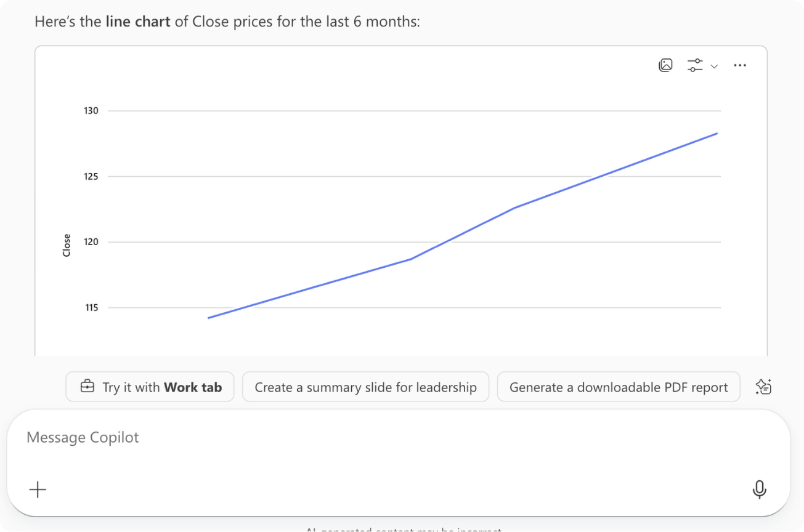Click the 130 y-axis label
Image resolution: width=804 pixels, height=532 pixels.
[91, 111]
